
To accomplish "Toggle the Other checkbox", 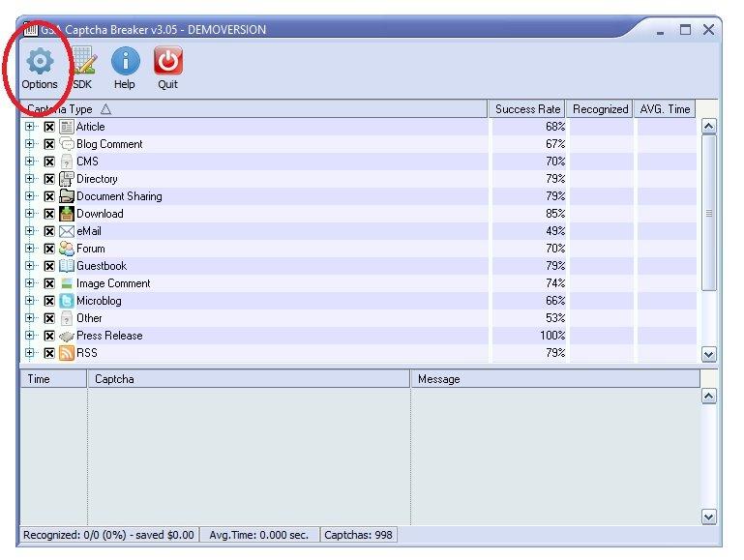I will [49, 318].
